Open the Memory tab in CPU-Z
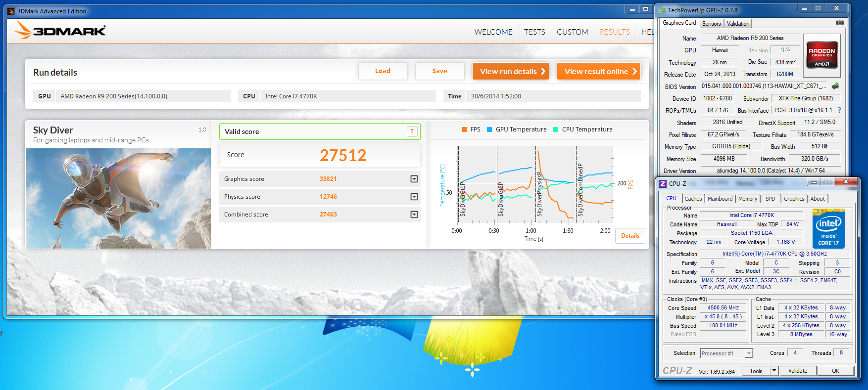This screenshot has height=390, width=868. tap(747, 199)
